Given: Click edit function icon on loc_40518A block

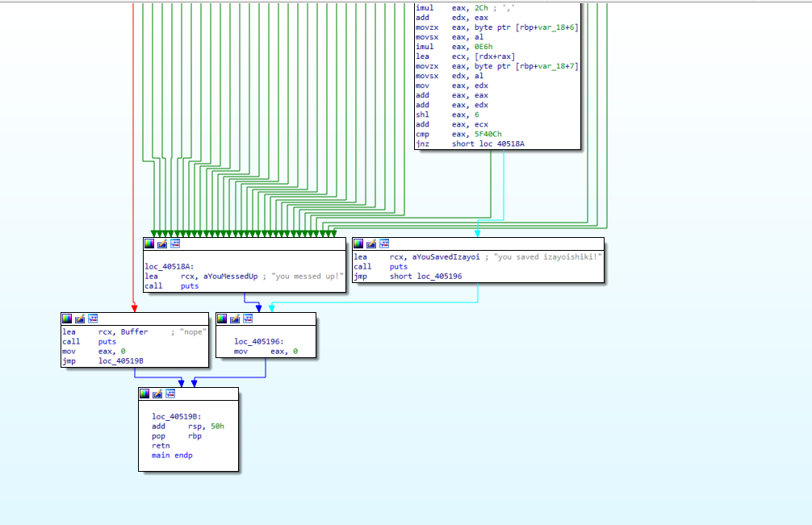Looking at the screenshot, I should [162, 244].
